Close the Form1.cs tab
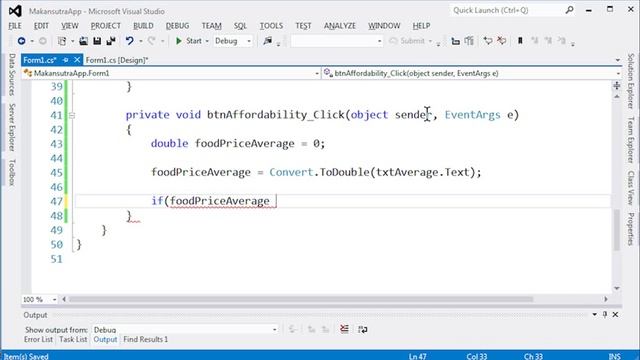Viewport: 640px width, 360px height. [77, 60]
